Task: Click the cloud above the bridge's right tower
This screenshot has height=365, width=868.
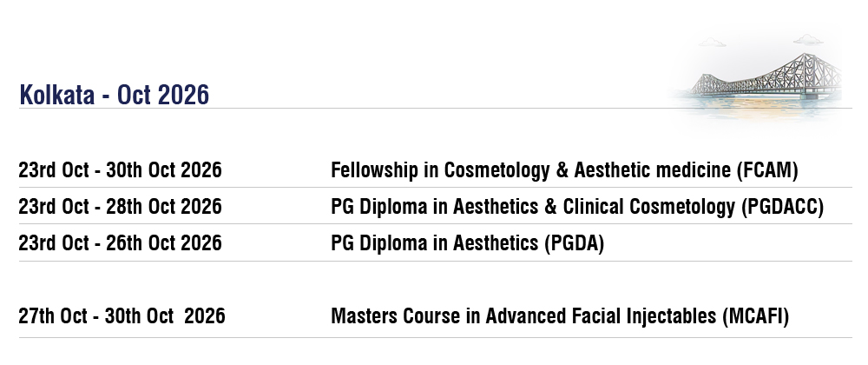Action: 807,39
